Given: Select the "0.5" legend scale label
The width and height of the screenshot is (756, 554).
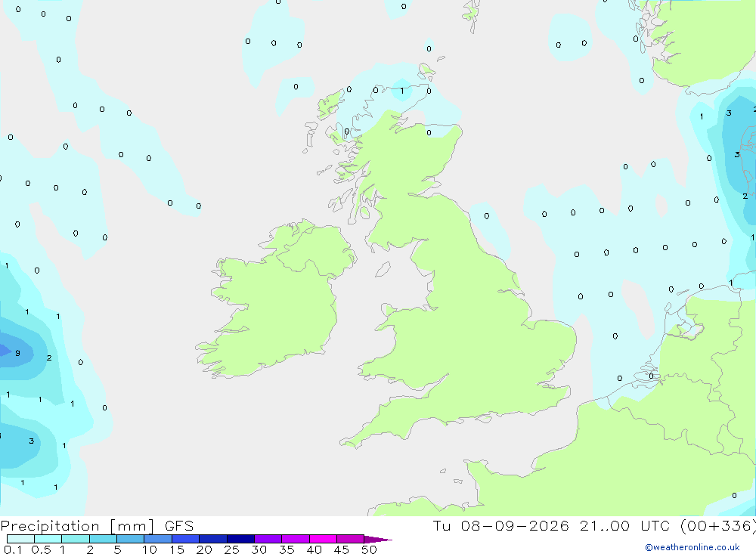Looking at the screenshot, I should tap(41, 549).
